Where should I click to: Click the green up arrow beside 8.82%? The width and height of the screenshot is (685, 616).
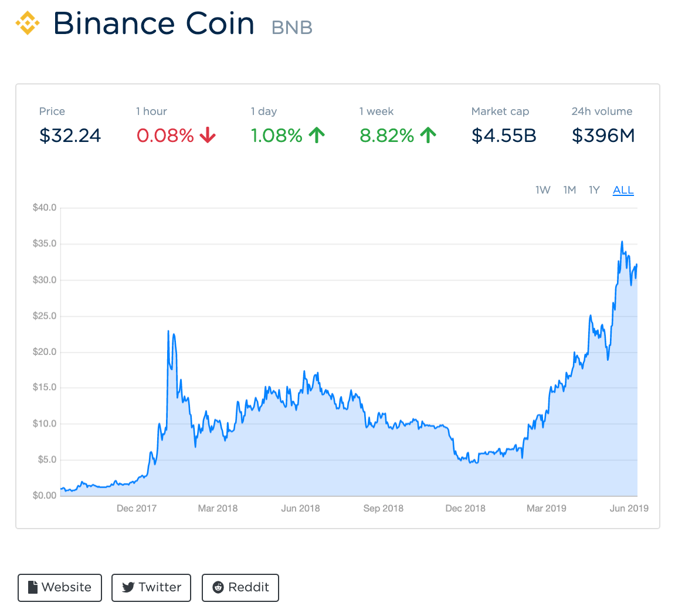[x=428, y=136]
